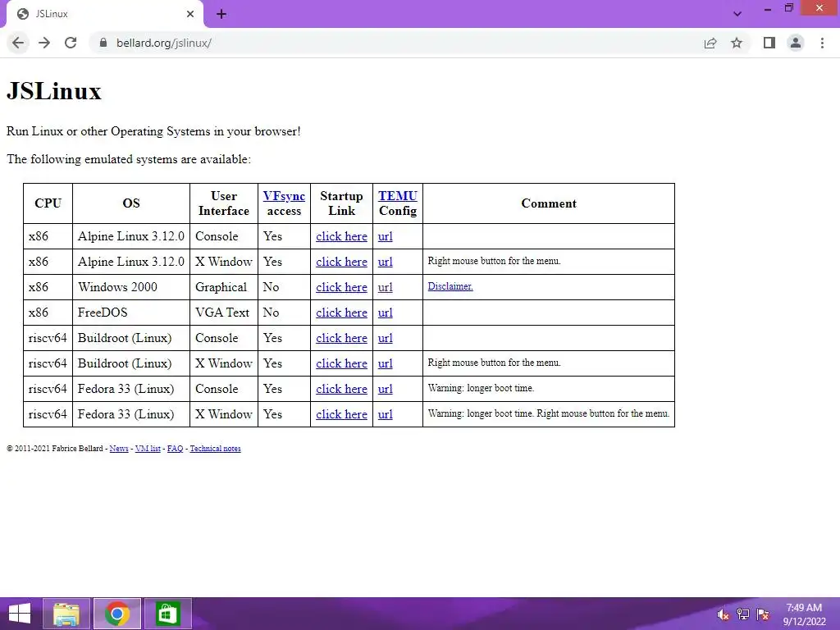Start Buildroot Console via click here
The height and width of the screenshot is (630, 840).
(341, 338)
